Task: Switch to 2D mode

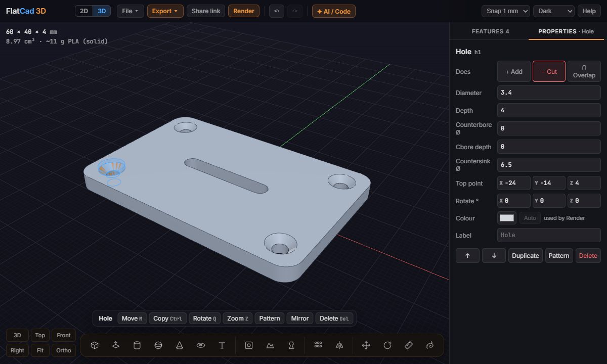Action: 84,11
